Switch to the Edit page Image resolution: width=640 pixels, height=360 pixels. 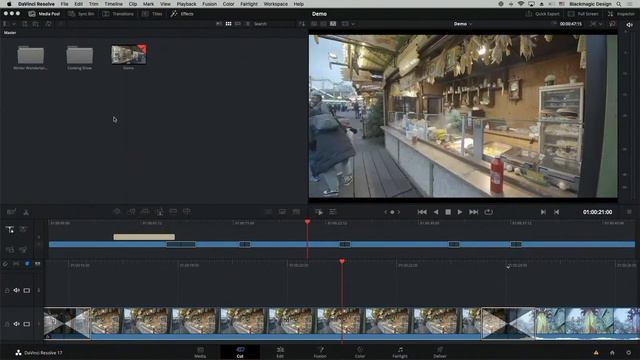point(280,352)
